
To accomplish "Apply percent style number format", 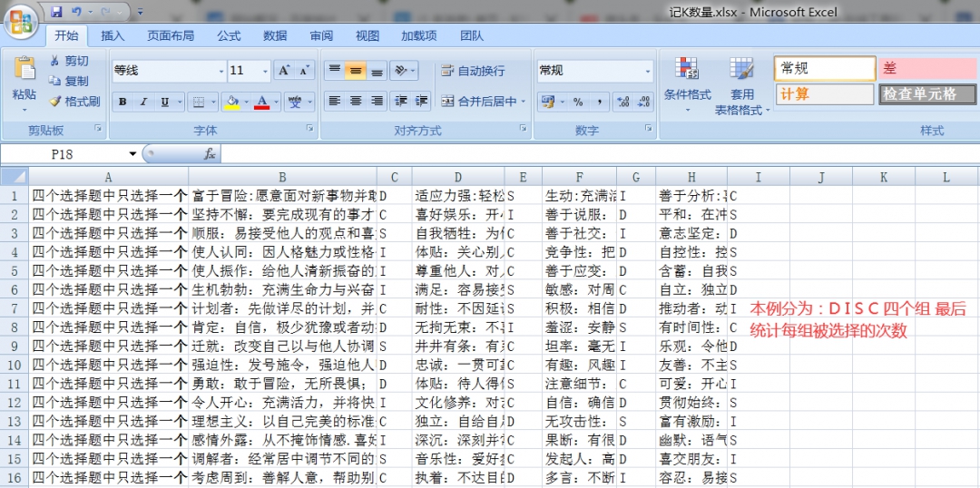I will click(x=577, y=102).
